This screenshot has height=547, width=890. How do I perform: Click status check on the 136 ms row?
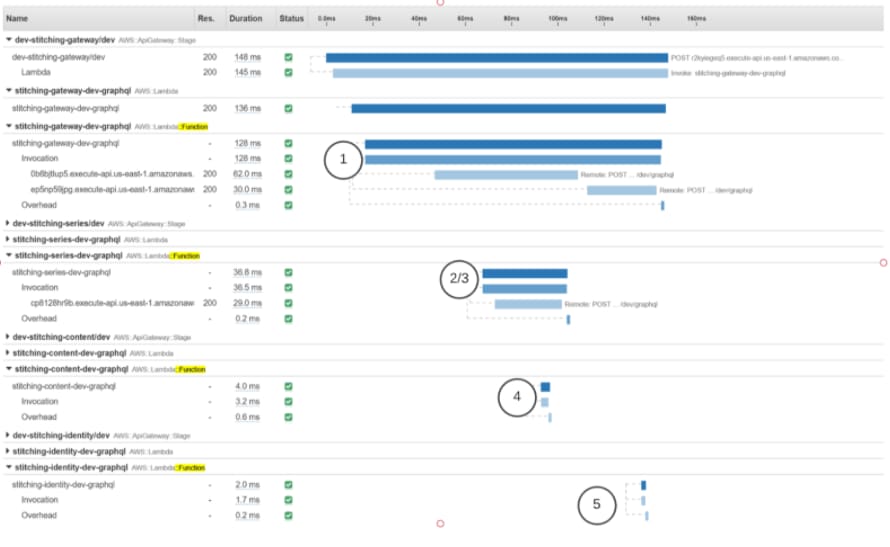288,108
